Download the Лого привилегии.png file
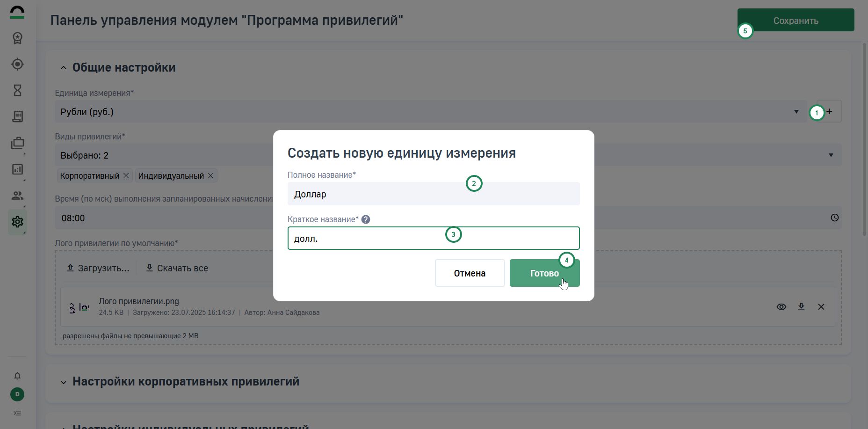The width and height of the screenshot is (868, 429). pyautogui.click(x=801, y=307)
